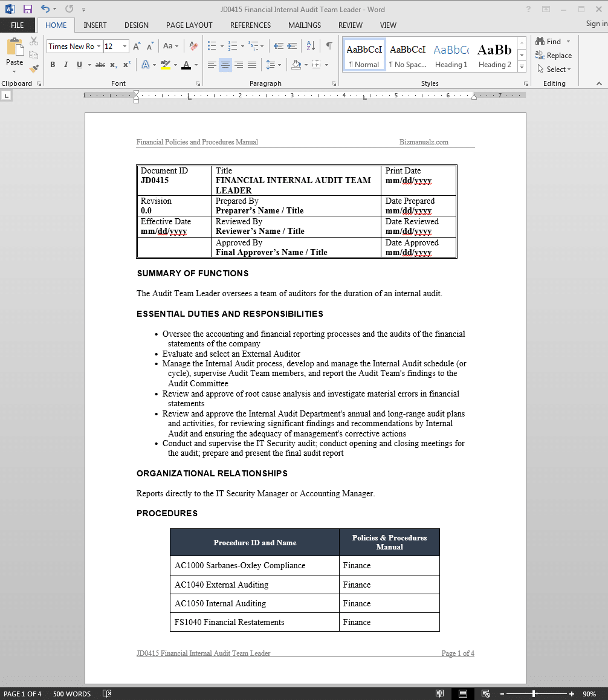Click the Grow Font icon
The height and width of the screenshot is (700, 608).
137,46
